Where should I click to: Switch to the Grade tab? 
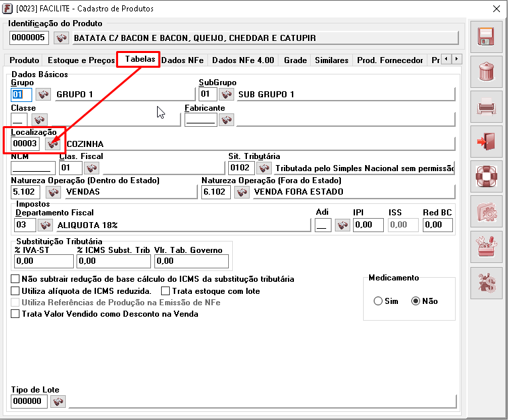[x=295, y=60]
